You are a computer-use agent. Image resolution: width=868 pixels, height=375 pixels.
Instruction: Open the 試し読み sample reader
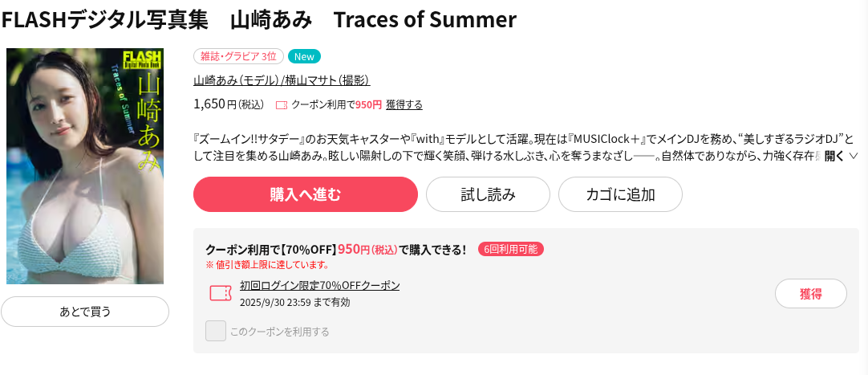(x=488, y=194)
